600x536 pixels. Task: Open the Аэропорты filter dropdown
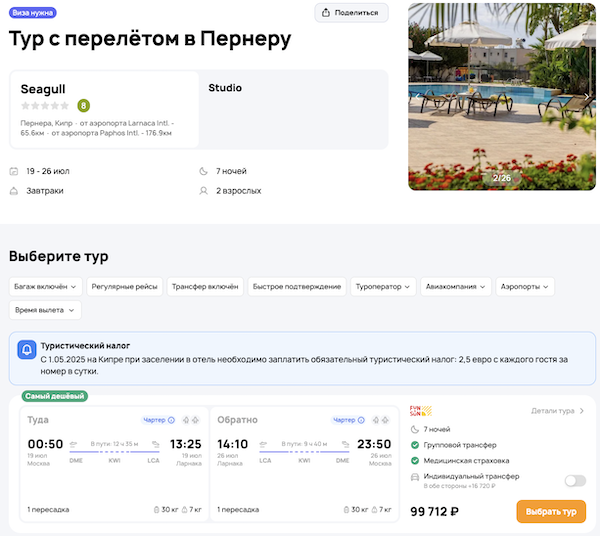[x=525, y=286]
